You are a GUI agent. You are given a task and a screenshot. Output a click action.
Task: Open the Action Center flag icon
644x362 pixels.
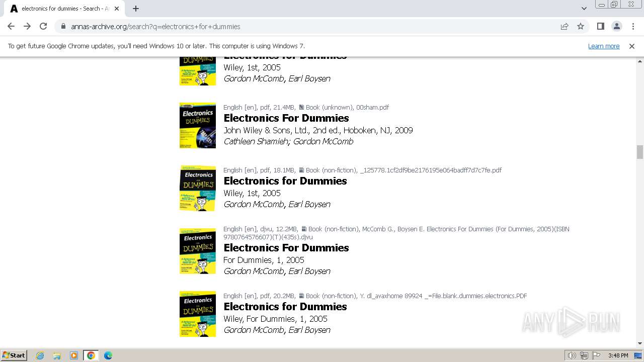[x=596, y=355]
